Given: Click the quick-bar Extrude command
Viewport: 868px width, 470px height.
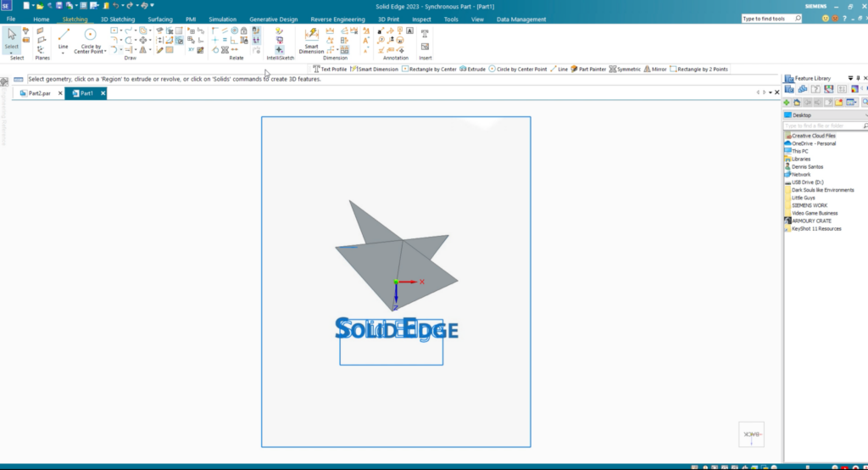Looking at the screenshot, I should click(472, 70).
